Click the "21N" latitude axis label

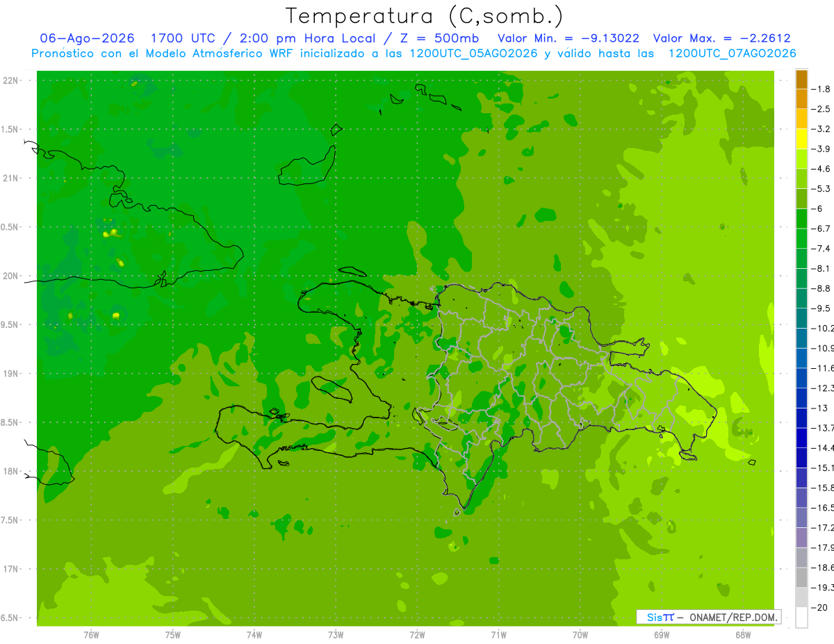coord(12,178)
